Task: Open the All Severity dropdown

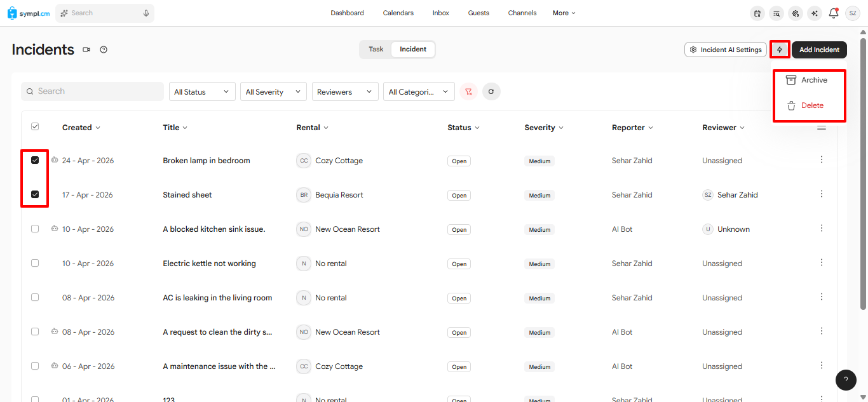Action: [x=273, y=91]
